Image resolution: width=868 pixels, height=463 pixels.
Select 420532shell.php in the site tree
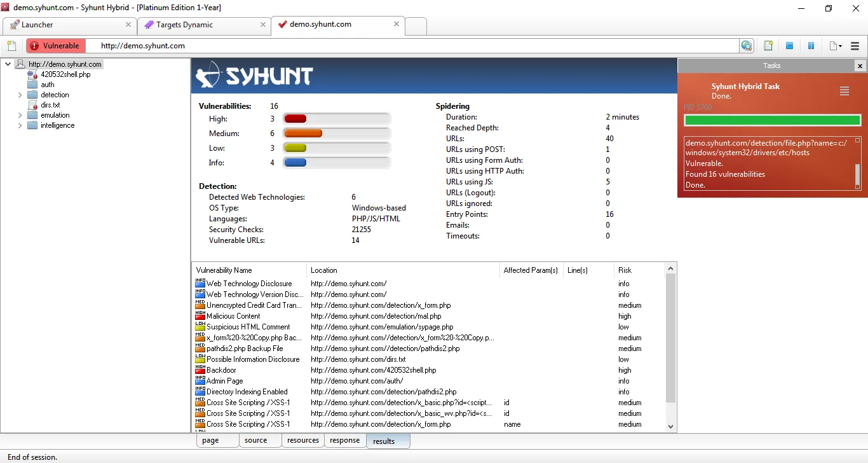click(x=65, y=74)
